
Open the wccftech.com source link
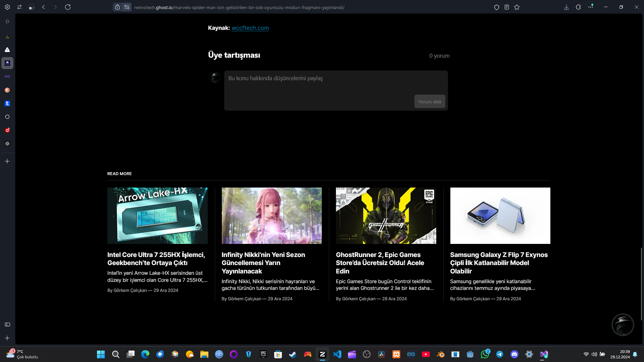250,28
